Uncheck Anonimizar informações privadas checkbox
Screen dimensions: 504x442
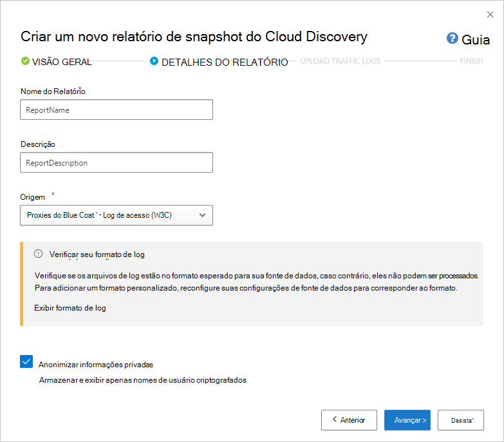[x=26, y=361]
